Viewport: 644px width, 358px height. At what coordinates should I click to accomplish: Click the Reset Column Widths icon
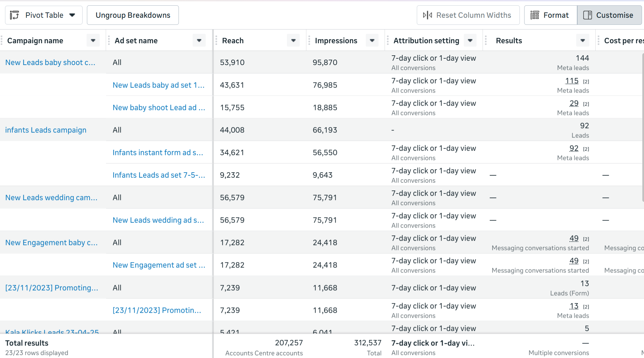point(428,15)
